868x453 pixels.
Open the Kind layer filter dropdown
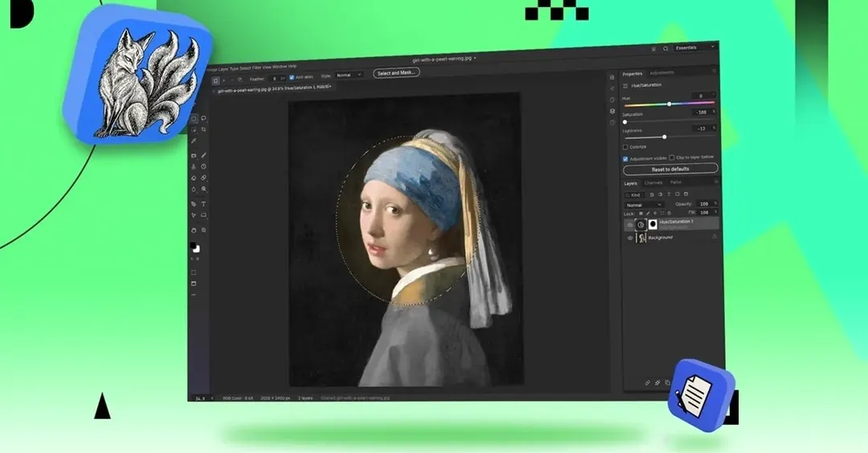(x=635, y=194)
